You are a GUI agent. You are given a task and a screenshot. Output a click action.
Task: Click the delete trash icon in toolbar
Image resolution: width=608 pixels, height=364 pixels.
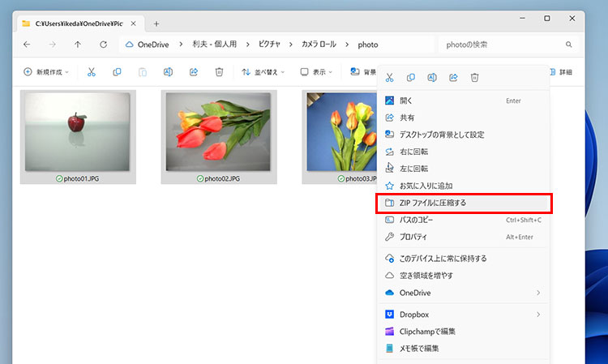point(219,72)
